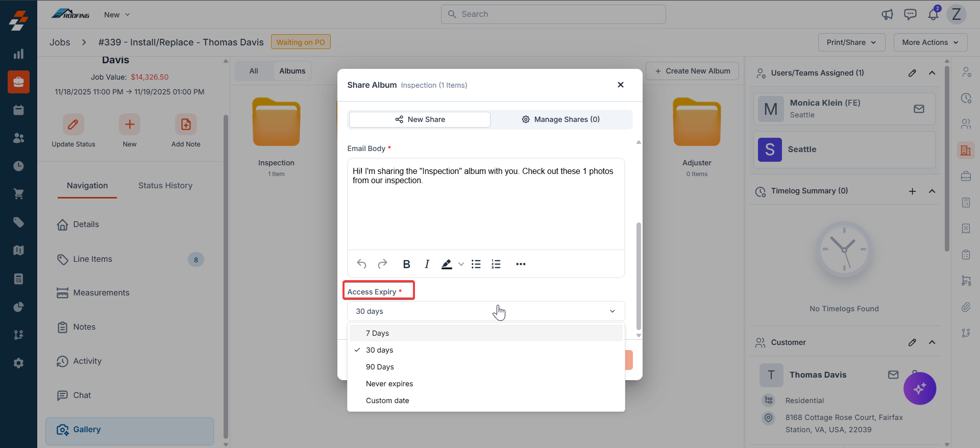The width and height of the screenshot is (980, 448).
Task: Click the Add Note button
Action: click(x=186, y=131)
